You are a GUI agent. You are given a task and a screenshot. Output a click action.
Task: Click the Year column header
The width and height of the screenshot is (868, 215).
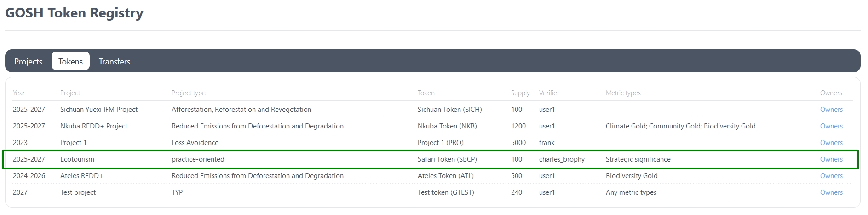tap(19, 93)
